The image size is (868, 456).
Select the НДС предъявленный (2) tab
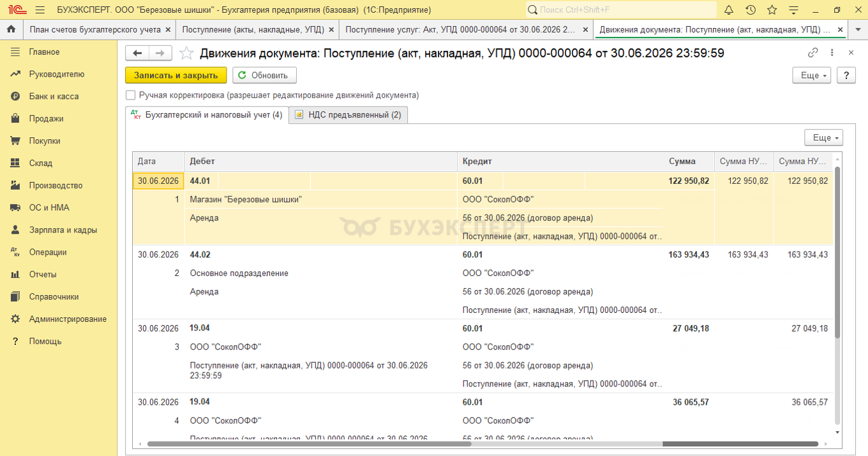click(348, 115)
